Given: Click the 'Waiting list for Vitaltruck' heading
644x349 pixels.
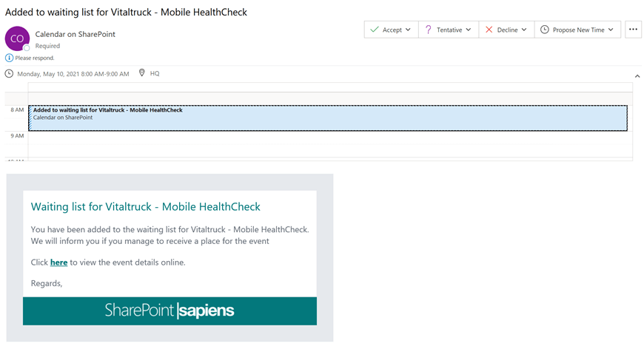Looking at the screenshot, I should pyautogui.click(x=145, y=207).
